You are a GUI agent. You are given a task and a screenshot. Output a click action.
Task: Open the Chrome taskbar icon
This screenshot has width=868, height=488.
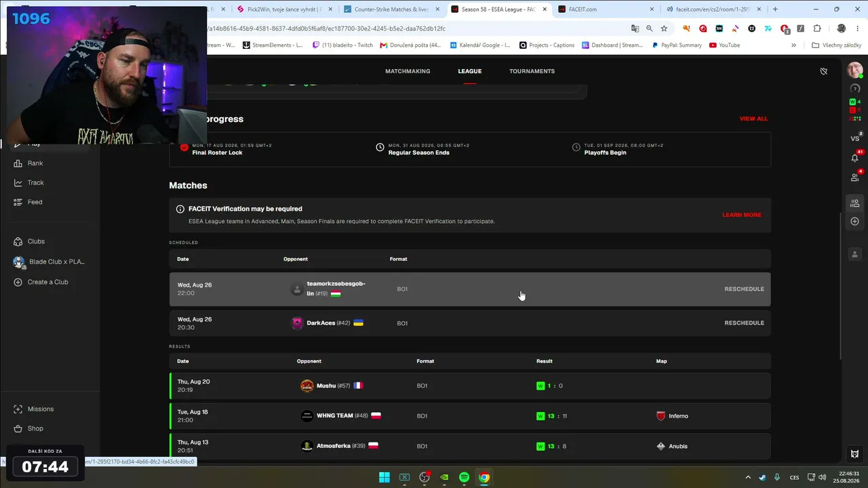click(484, 477)
